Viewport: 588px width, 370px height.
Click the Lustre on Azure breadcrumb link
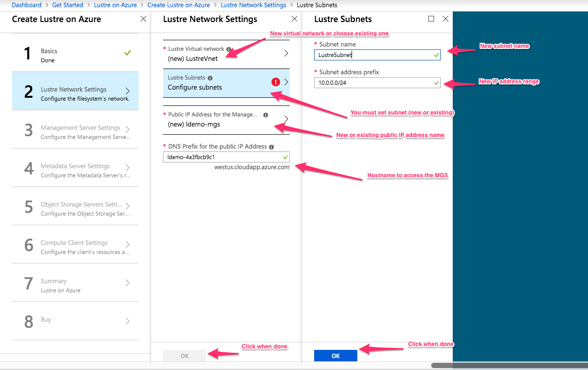[115, 5]
